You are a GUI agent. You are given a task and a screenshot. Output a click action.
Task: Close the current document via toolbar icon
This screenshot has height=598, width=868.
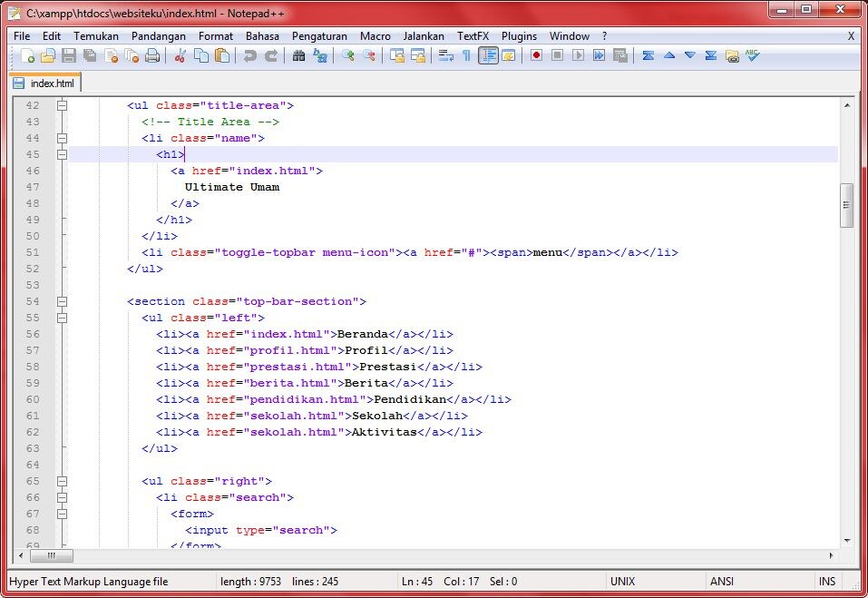[x=111, y=55]
